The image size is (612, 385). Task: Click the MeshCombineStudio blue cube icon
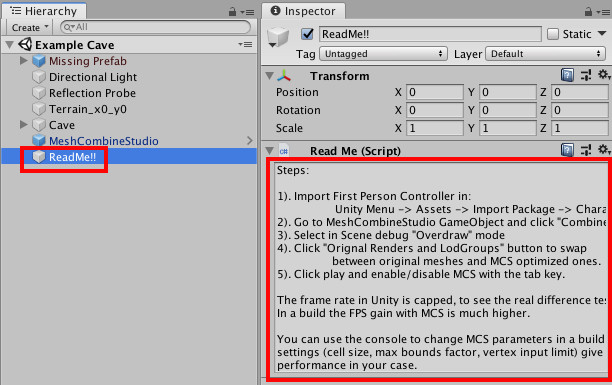coord(39,141)
